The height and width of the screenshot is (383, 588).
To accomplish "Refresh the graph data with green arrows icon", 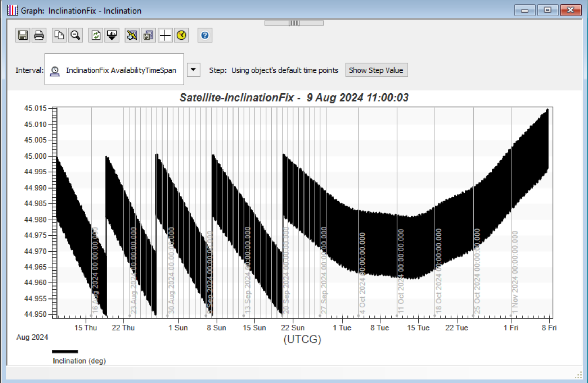I will 96,35.
